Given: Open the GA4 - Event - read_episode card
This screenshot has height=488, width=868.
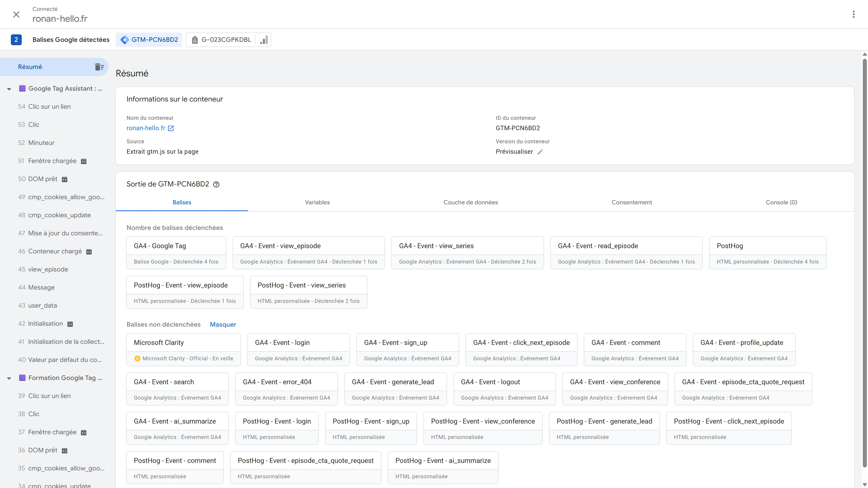Looking at the screenshot, I should (x=626, y=253).
